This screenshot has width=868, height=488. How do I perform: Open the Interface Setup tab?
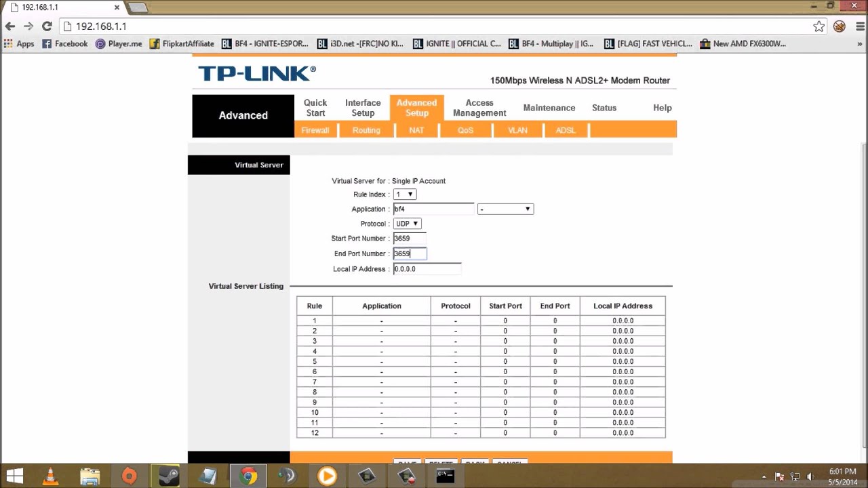pyautogui.click(x=363, y=108)
